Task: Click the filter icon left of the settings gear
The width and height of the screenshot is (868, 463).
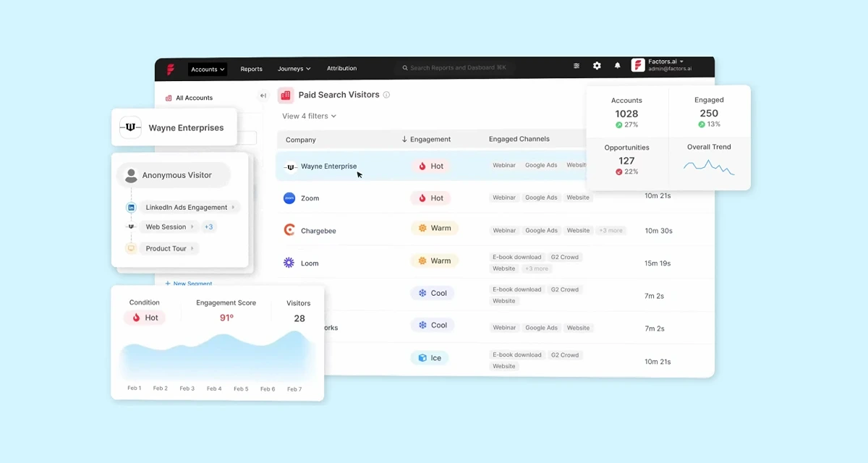Action: pyautogui.click(x=576, y=66)
